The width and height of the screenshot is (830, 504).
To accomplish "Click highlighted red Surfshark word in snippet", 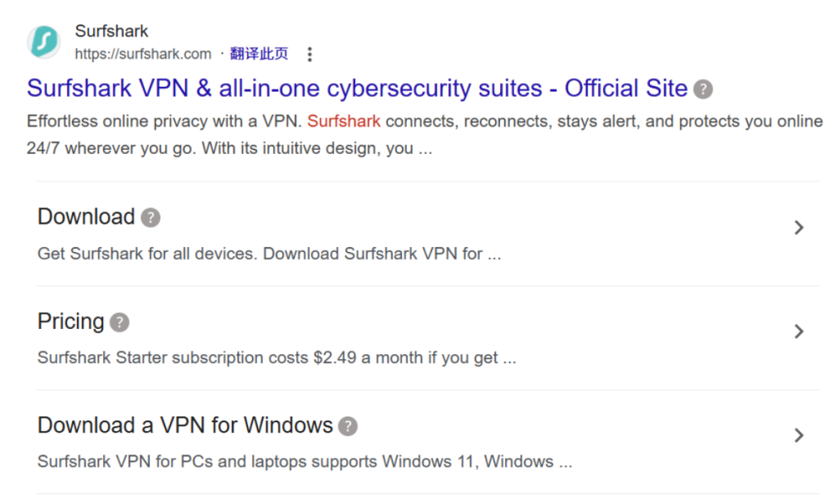I will [344, 122].
